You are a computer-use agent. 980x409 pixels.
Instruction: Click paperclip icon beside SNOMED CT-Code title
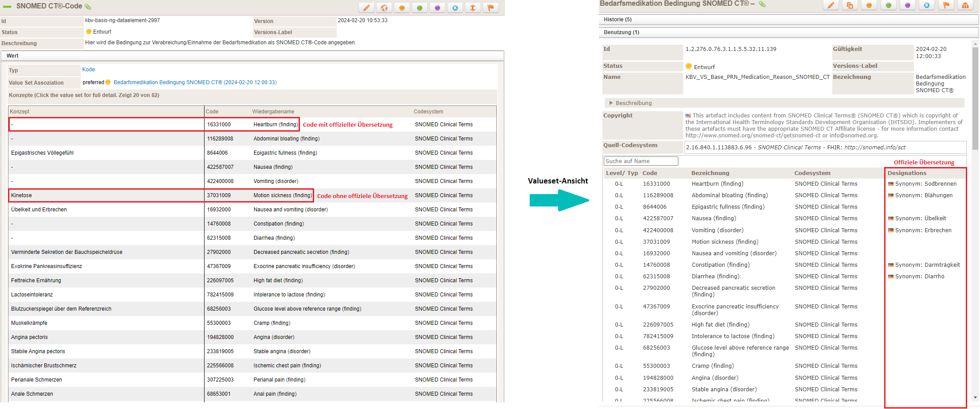88,7
